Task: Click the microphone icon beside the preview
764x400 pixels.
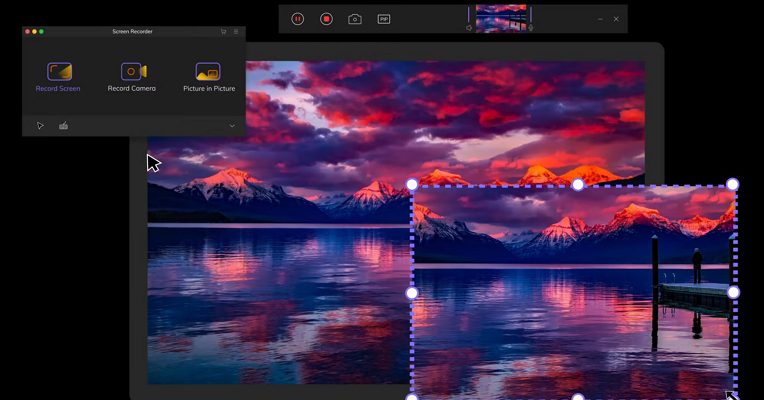Action: pyautogui.click(x=530, y=28)
